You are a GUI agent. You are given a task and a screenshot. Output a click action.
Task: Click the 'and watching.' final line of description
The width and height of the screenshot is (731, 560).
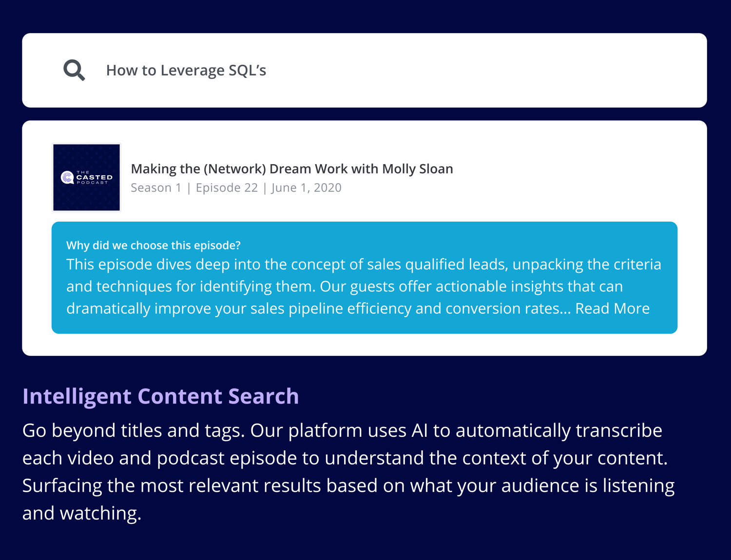click(82, 513)
